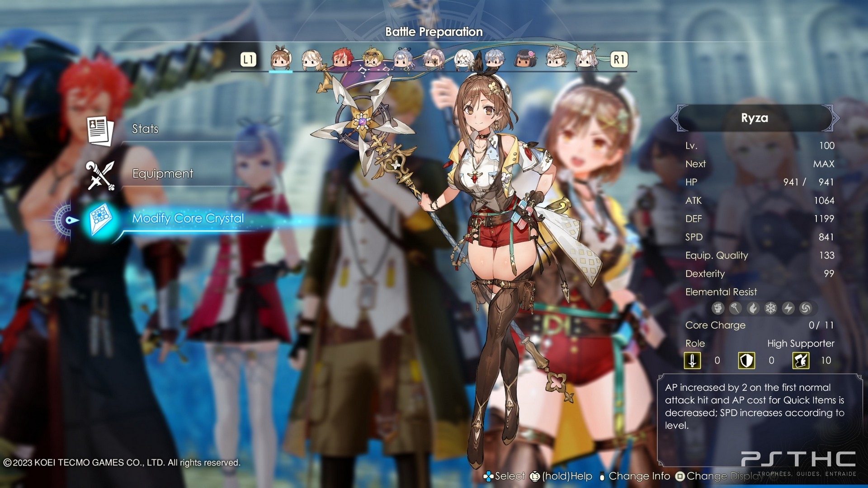Click the scroll supporter role icon
Screen dimensions: 868x488
coord(801,361)
